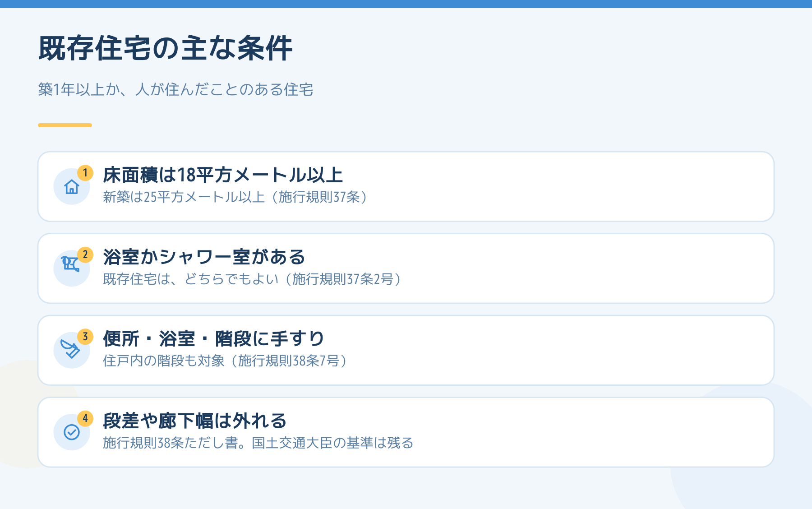Select the 床面積は18平方メートル以上 heading
Image resolution: width=812 pixels, height=509 pixels.
[x=223, y=175]
